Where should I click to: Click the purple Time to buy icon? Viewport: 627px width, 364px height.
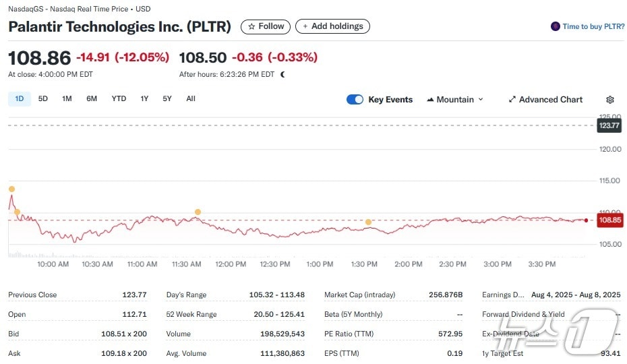(x=556, y=26)
